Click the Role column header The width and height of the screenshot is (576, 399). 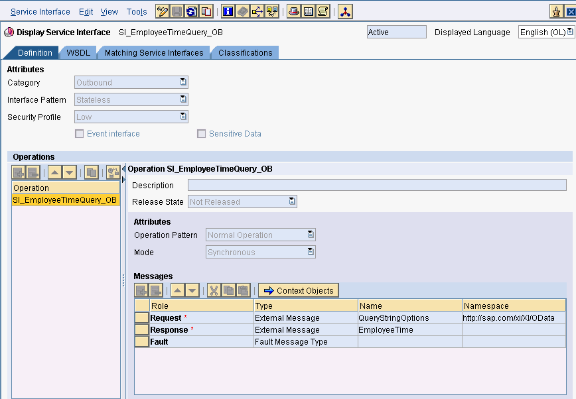pyautogui.click(x=202, y=306)
